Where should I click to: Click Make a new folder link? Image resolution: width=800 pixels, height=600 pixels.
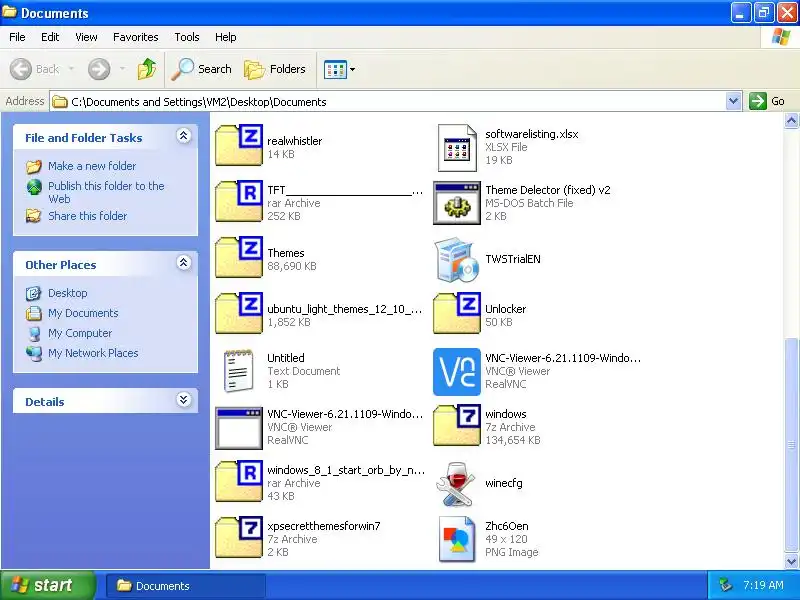point(92,166)
